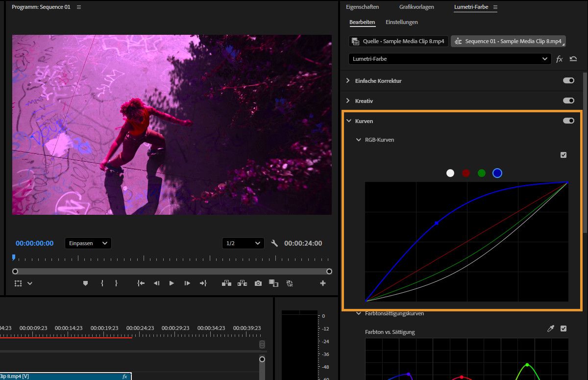This screenshot has width=588, height=380.
Task: Open the wrench settings menu
Action: pyautogui.click(x=274, y=243)
